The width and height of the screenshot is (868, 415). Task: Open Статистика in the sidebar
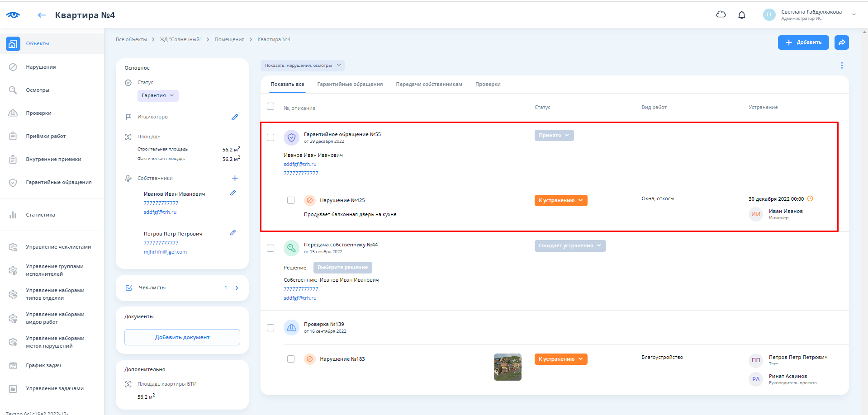40,215
